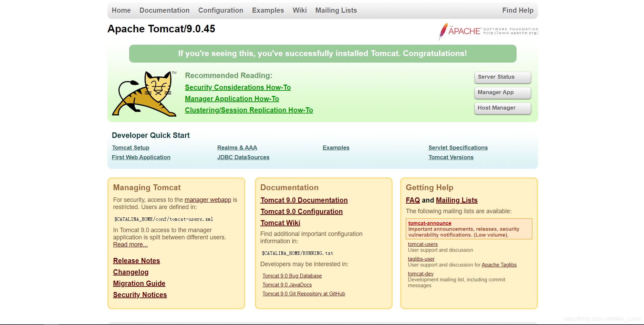Open the tomcat-dev mailing list link
This screenshot has width=644, height=325.
(420, 274)
